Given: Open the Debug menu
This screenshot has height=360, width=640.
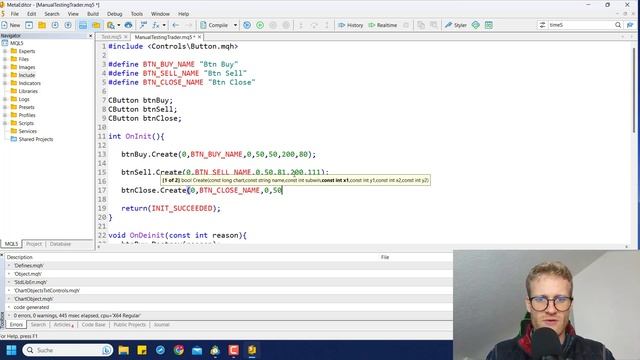Looking at the screenshot, I should click(115, 14).
